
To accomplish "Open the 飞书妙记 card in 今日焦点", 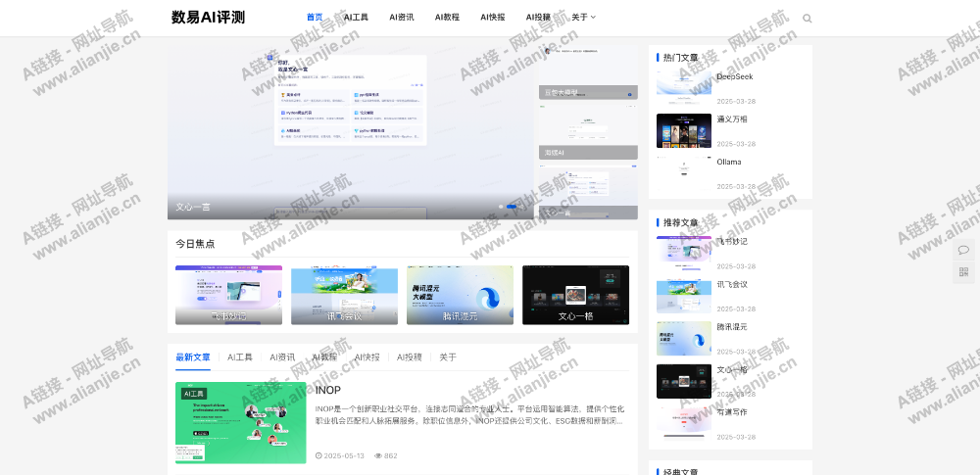I will (228, 295).
